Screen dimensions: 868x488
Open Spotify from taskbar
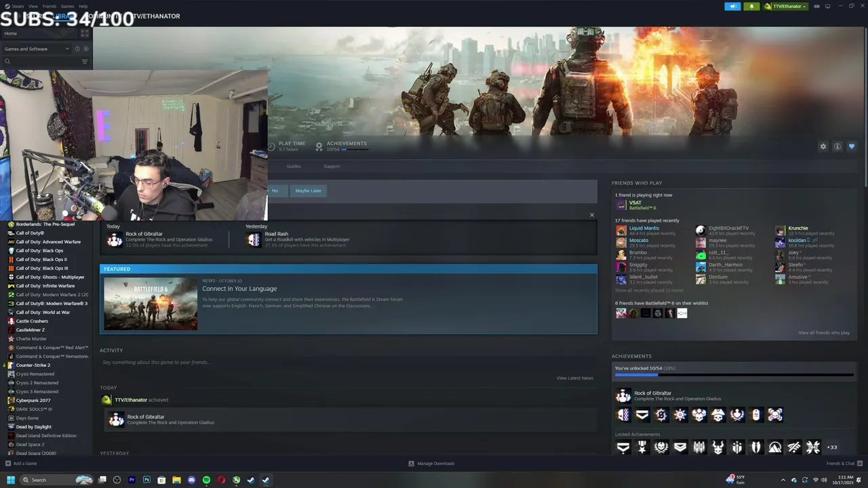tap(206, 480)
